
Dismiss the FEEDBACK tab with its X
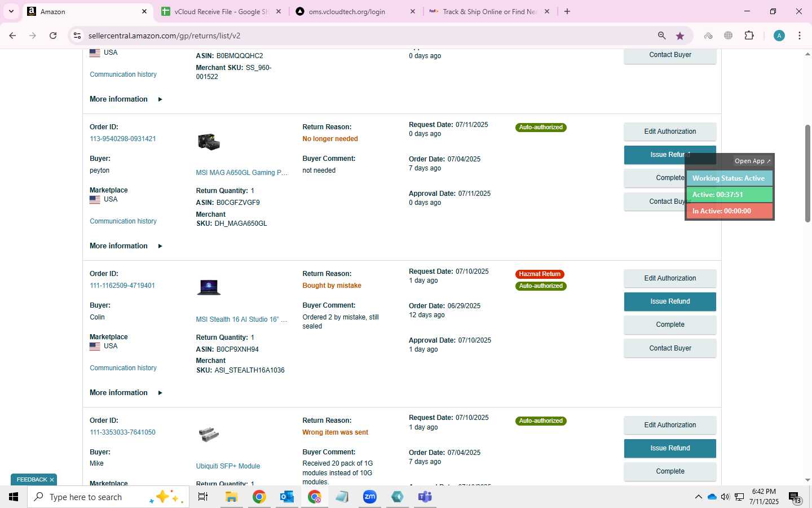coord(52,480)
